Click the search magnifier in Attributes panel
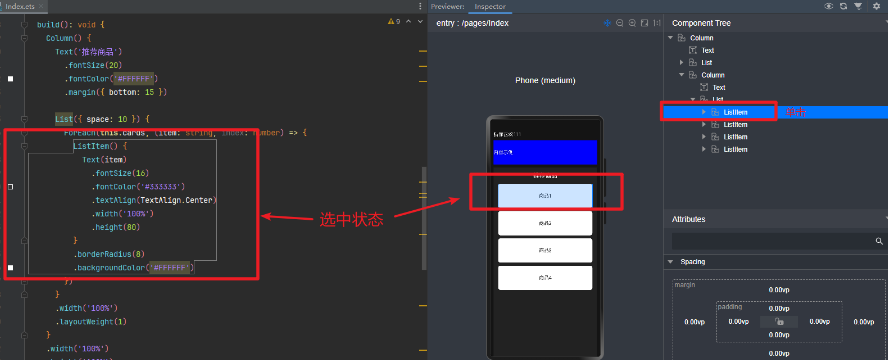The height and width of the screenshot is (360, 888). (880, 242)
